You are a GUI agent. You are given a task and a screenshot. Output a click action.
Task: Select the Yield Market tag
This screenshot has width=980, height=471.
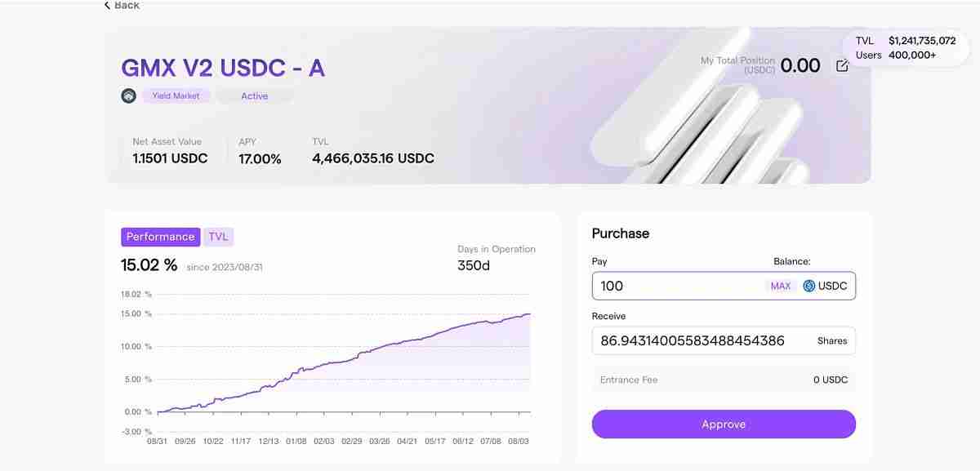coord(176,96)
